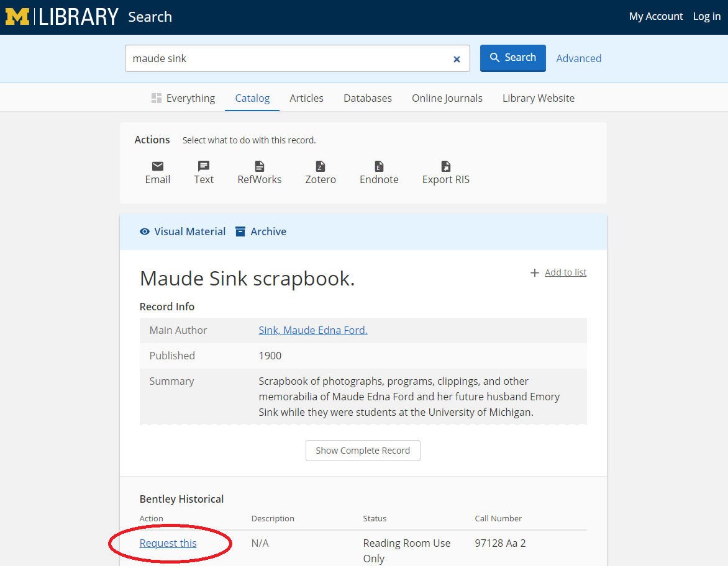
Task: Switch to the Everything tab
Action: pos(183,98)
